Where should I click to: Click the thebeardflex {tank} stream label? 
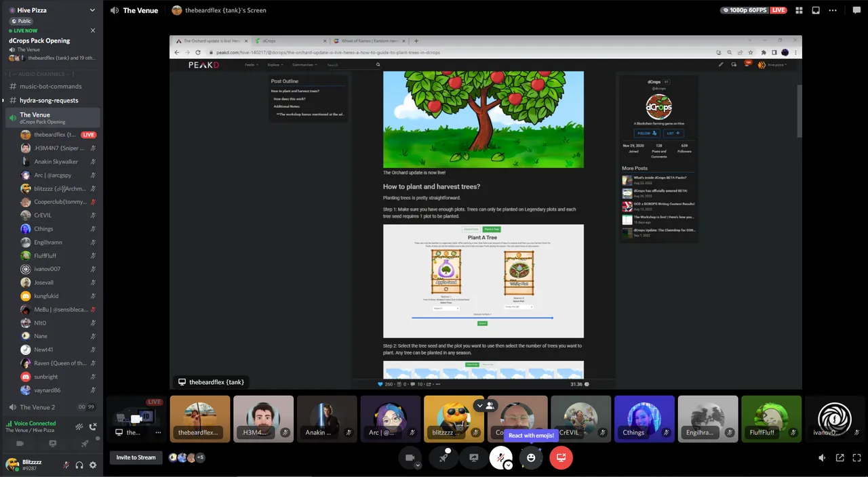coord(212,382)
